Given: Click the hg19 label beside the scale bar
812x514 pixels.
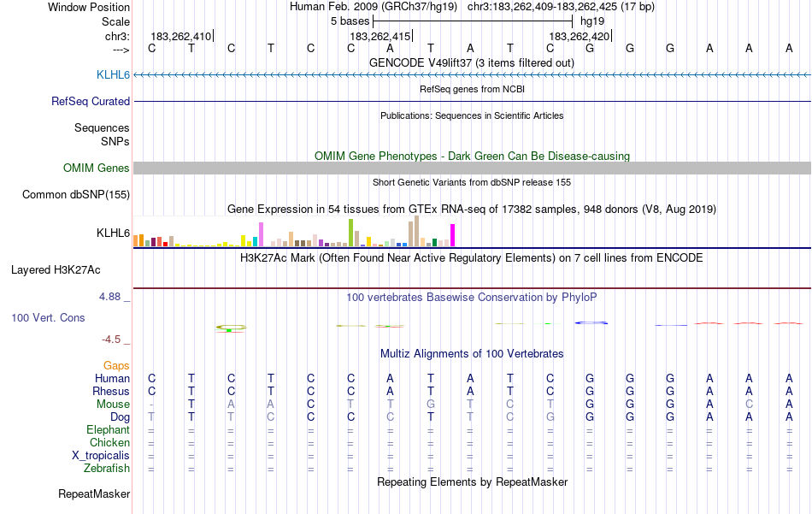Looking at the screenshot, I should 592,21.
